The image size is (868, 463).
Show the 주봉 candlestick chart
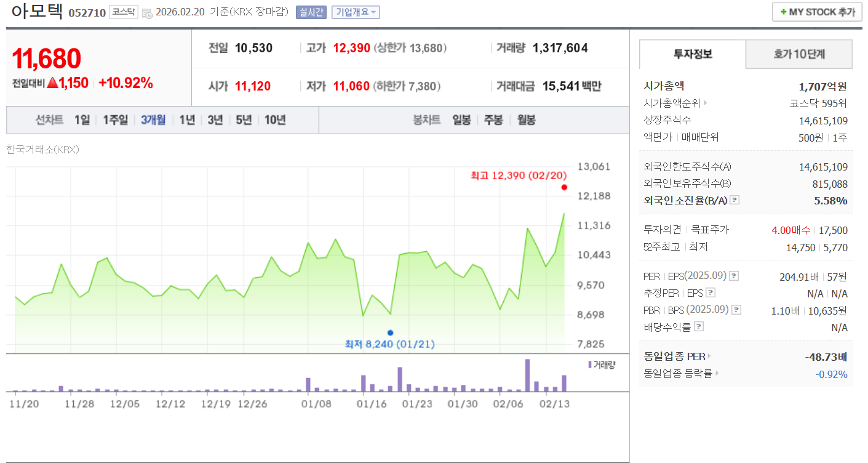point(493,120)
